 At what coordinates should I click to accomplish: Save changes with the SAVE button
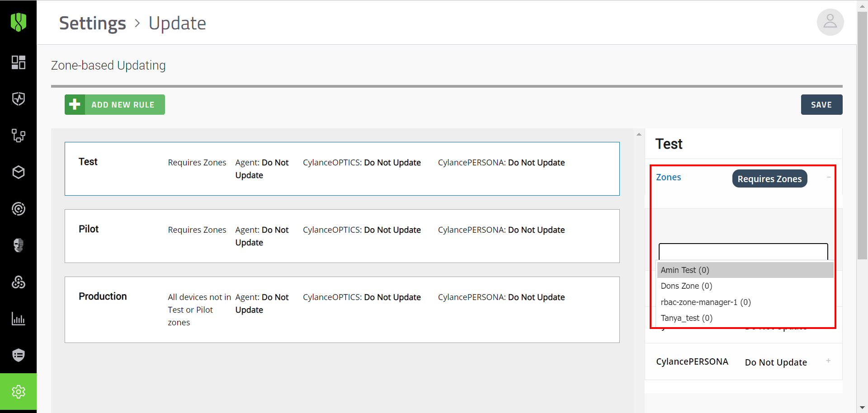(x=821, y=104)
